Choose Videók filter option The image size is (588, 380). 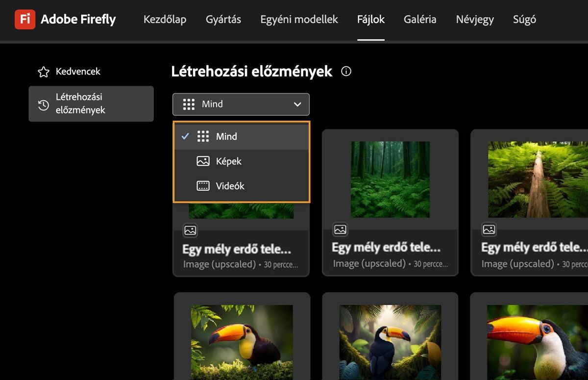click(x=242, y=186)
